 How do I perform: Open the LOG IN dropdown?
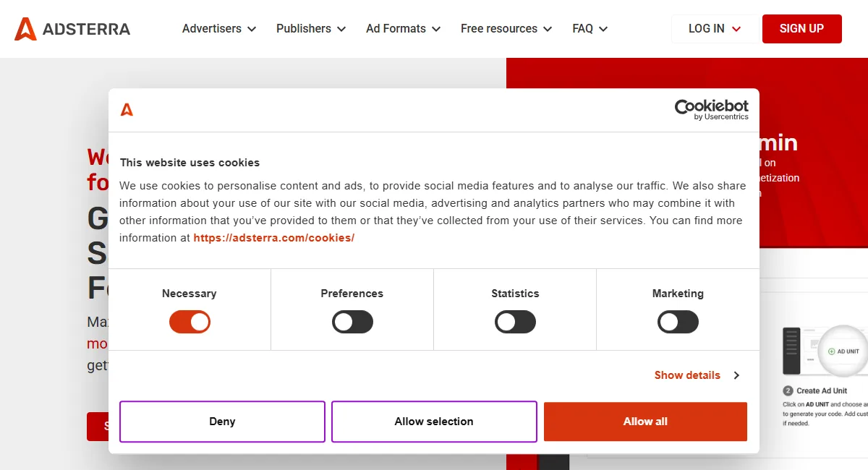(x=715, y=29)
